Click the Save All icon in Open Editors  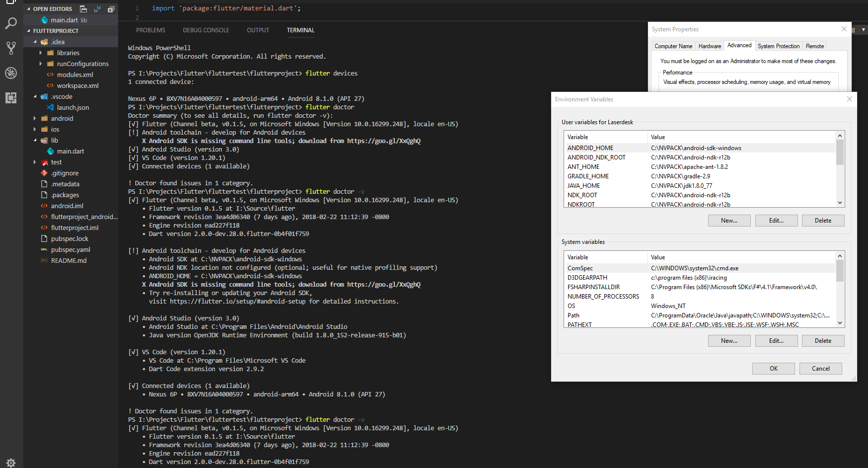(97, 9)
